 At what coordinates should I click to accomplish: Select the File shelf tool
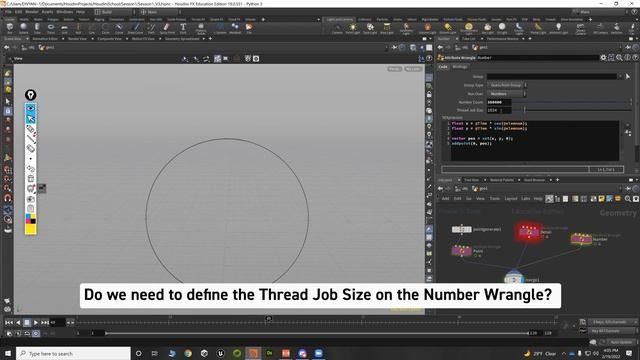pos(249,28)
